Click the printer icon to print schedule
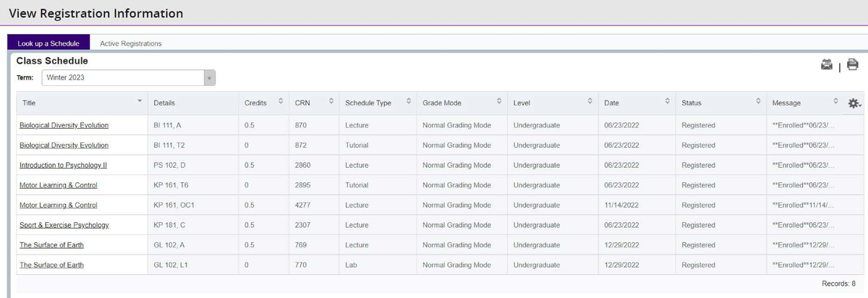 (852, 65)
